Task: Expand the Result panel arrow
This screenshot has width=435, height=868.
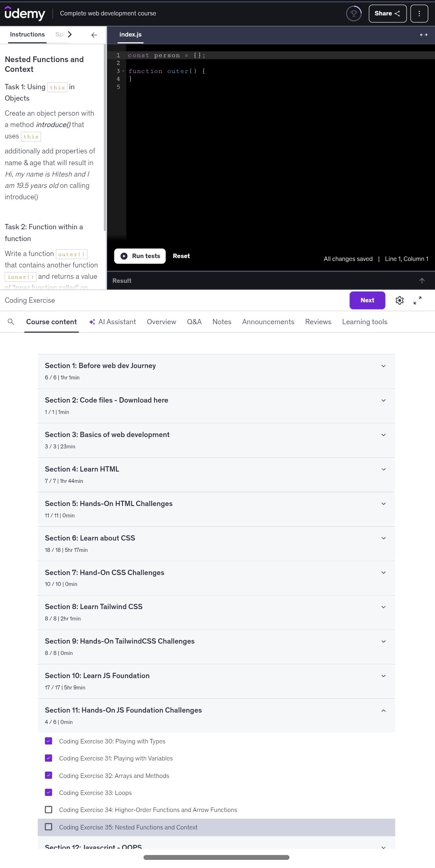Action: 422,281
